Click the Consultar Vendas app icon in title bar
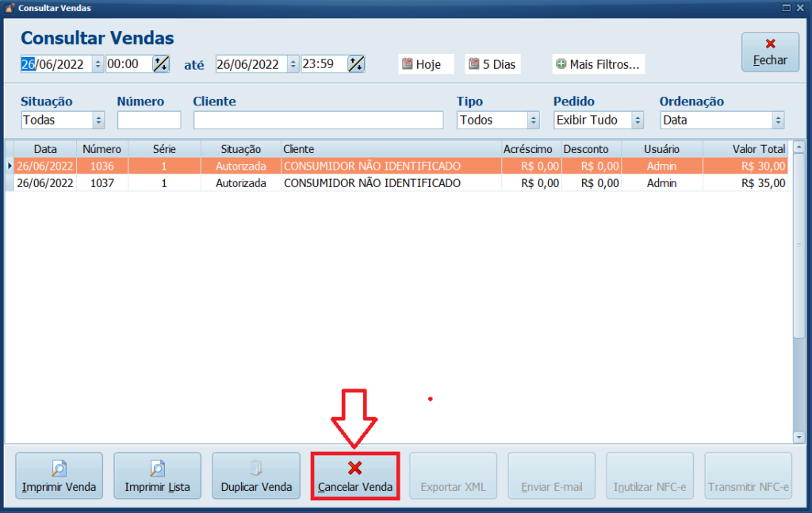 [9, 8]
